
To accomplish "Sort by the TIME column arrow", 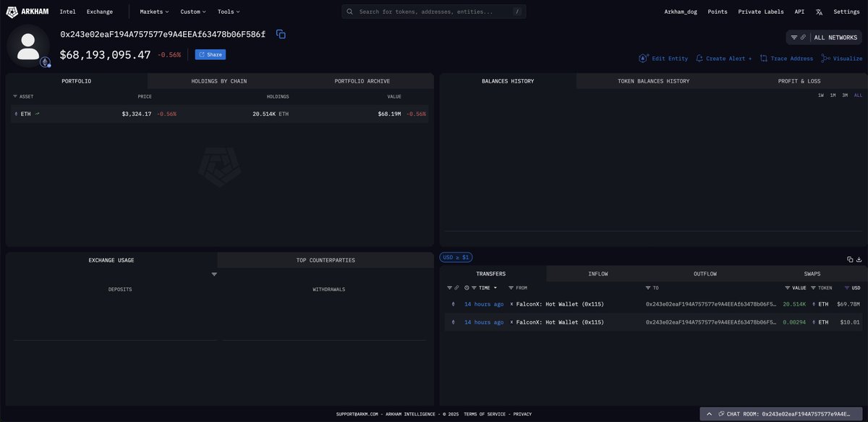I will coord(495,288).
